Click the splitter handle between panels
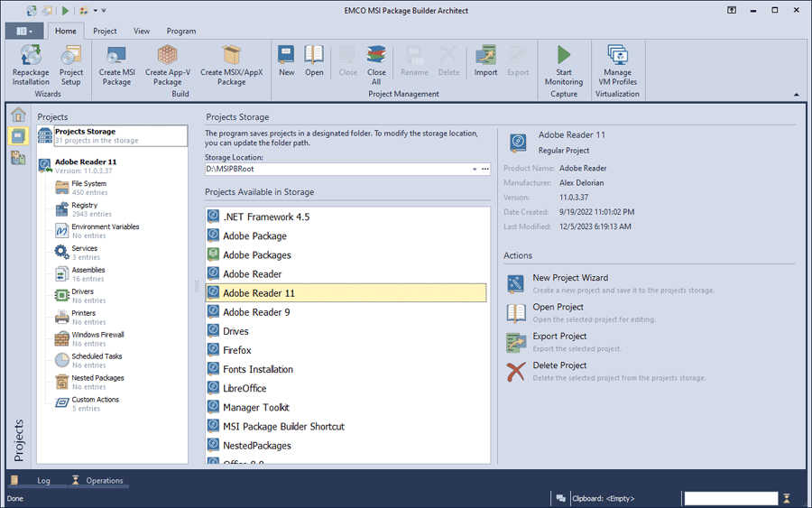Image resolution: width=812 pixels, height=508 pixels. (197, 286)
